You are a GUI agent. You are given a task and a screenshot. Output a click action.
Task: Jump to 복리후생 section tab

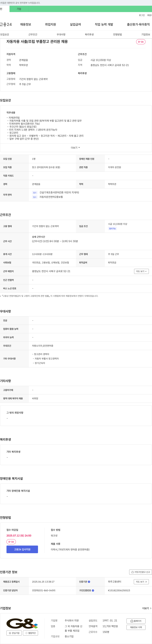[89, 34]
